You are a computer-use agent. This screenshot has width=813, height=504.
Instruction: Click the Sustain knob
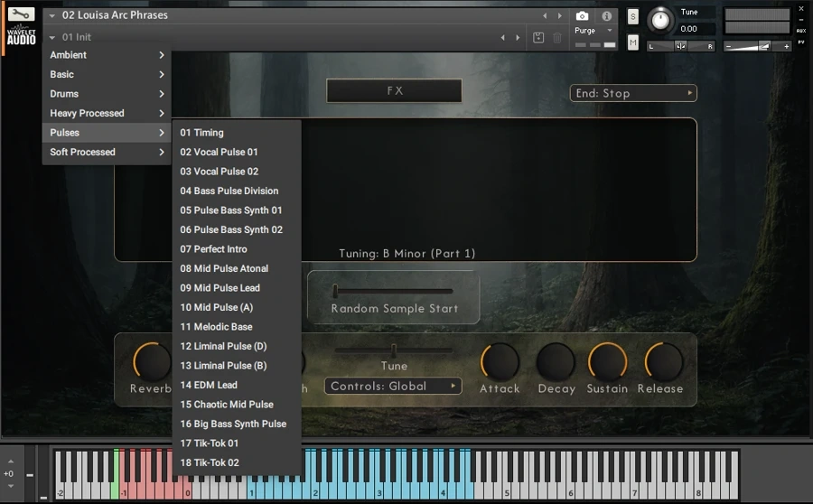(607, 361)
